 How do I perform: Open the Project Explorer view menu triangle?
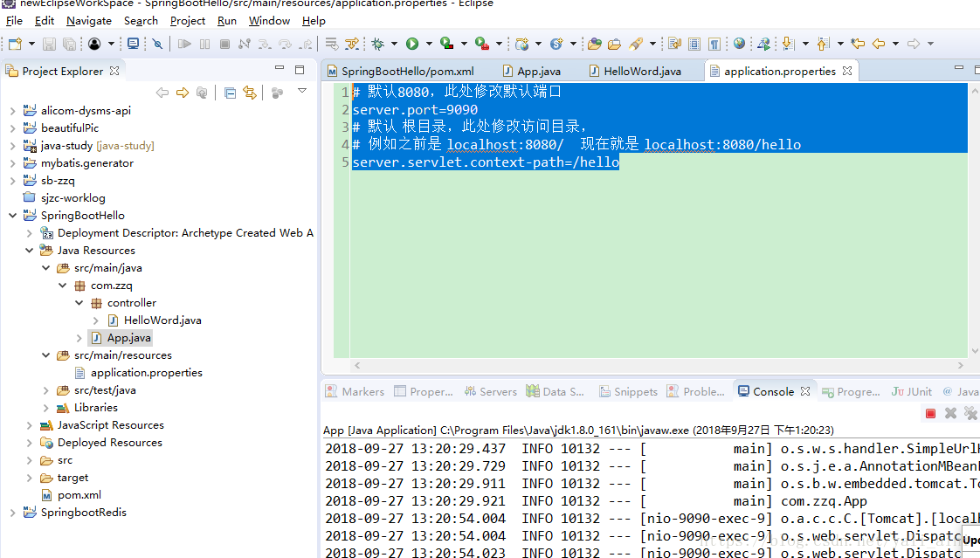pos(302,91)
